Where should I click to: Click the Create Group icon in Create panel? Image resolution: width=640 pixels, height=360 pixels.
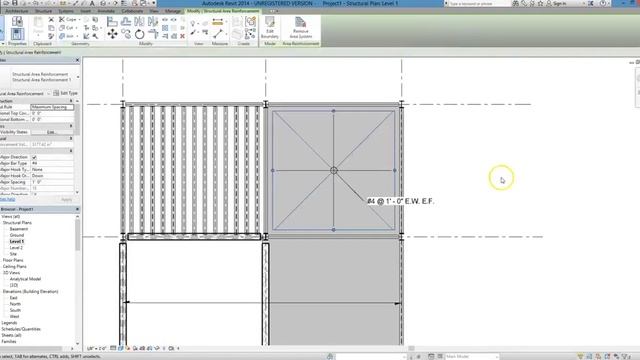pyautogui.click(x=250, y=22)
